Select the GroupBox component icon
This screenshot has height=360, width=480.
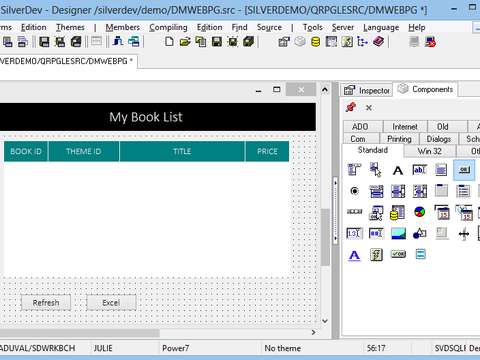[x=442, y=191]
